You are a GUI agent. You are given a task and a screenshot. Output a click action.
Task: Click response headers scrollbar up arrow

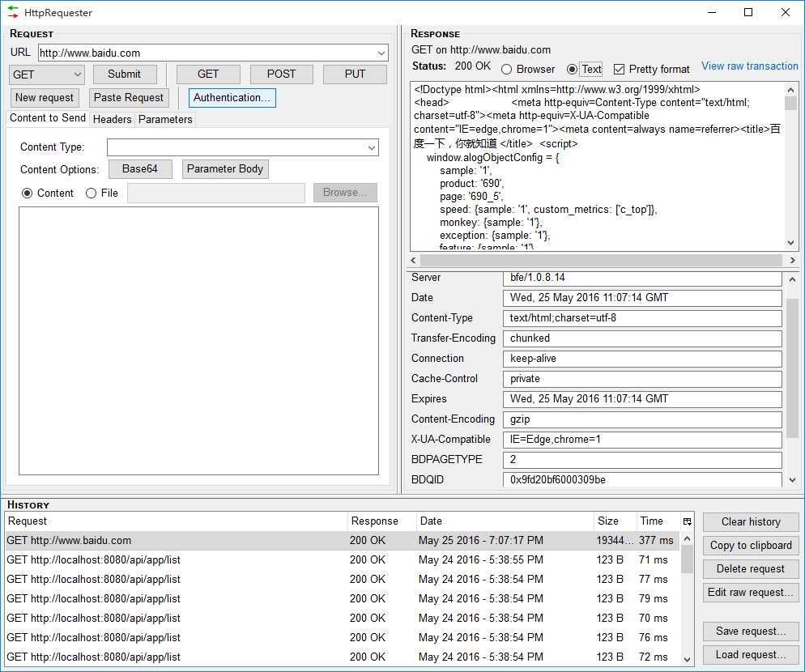(792, 279)
